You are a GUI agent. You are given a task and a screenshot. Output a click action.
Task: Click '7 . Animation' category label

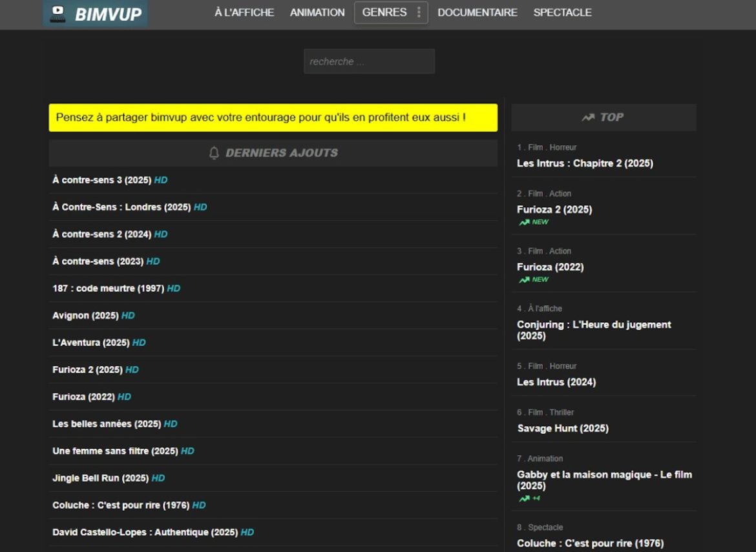(x=540, y=458)
